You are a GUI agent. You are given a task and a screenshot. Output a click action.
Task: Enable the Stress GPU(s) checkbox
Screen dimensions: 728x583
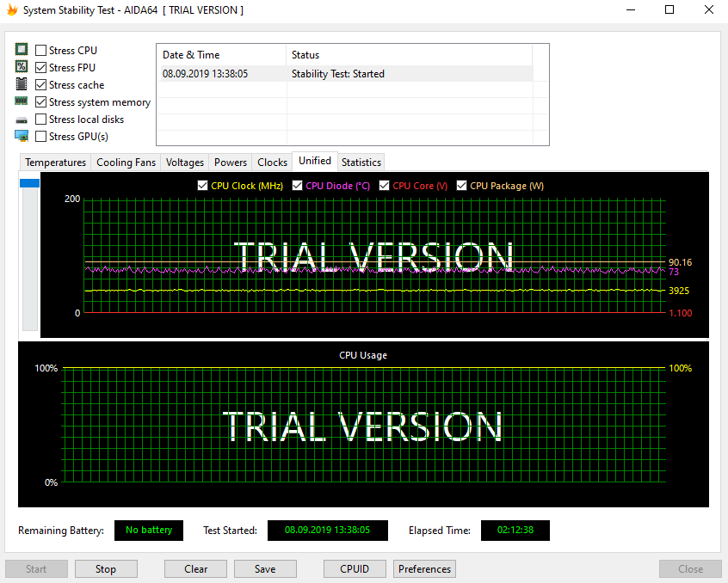click(x=40, y=137)
